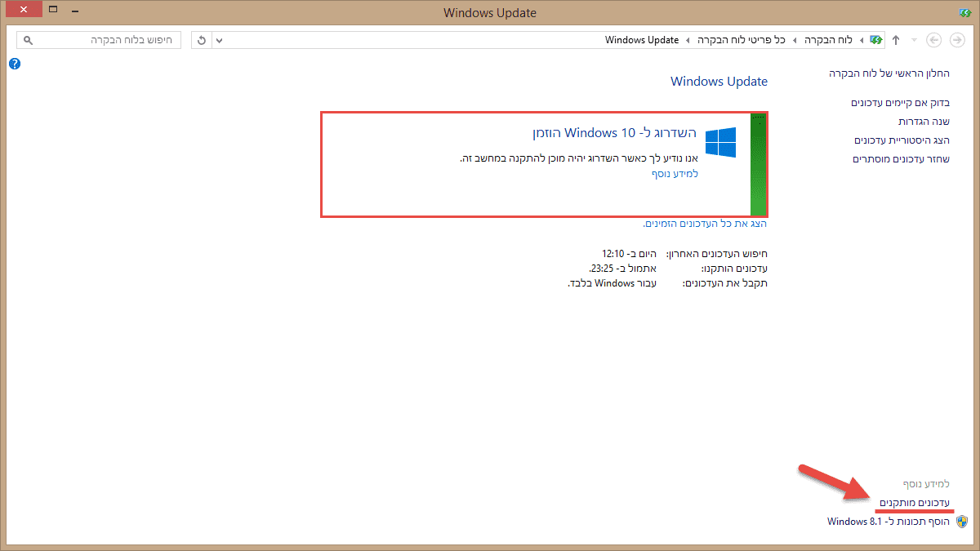Open the recent locations dropdown beside the Back button
The width and height of the screenshot is (980, 551).
[914, 40]
